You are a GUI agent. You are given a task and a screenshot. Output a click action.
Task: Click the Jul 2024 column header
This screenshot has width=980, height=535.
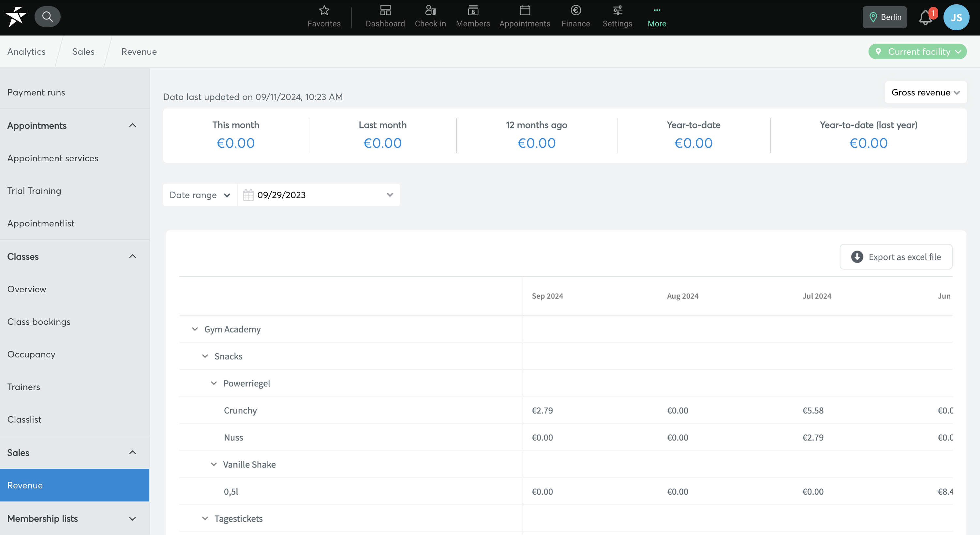tap(817, 296)
